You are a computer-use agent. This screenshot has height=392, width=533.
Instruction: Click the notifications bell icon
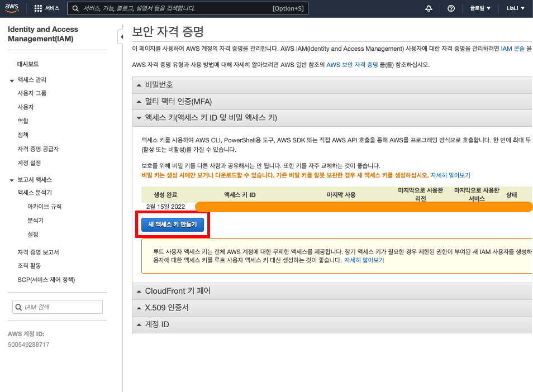tap(429, 8)
